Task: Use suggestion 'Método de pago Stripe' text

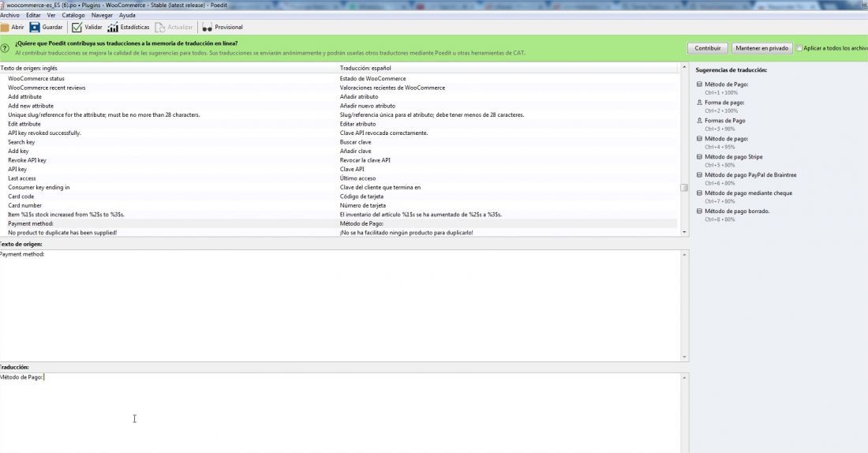Action: (x=734, y=157)
